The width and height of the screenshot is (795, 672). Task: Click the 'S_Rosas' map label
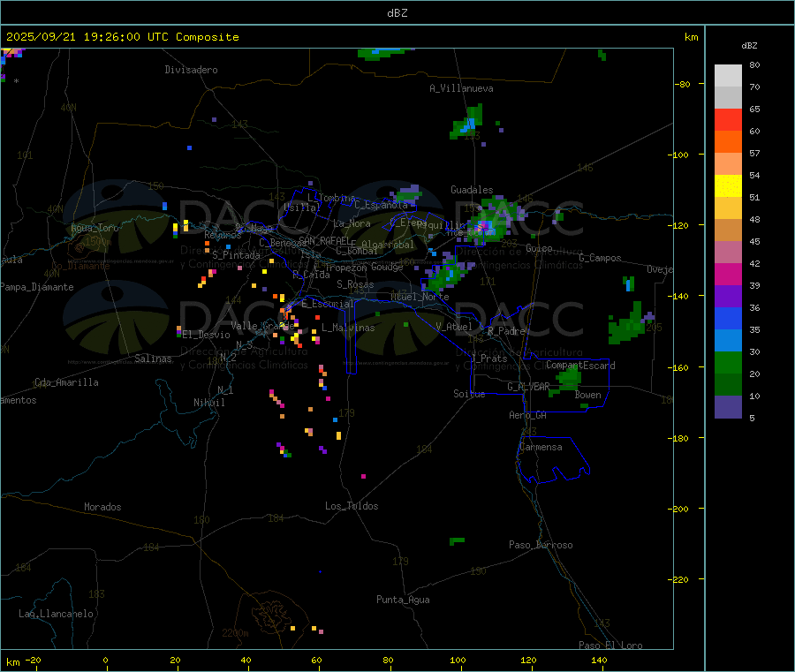(x=355, y=284)
